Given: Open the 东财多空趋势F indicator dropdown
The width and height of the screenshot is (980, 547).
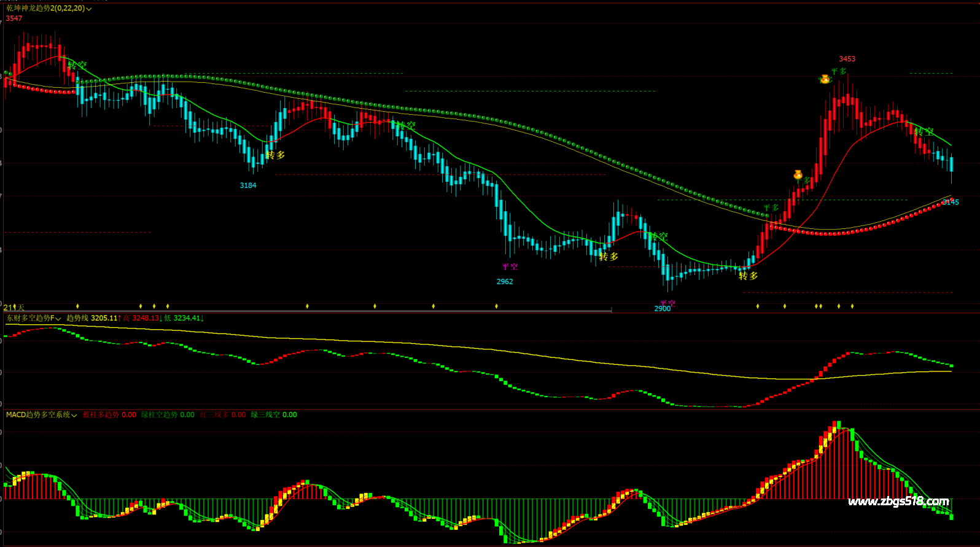Looking at the screenshot, I should (59, 319).
